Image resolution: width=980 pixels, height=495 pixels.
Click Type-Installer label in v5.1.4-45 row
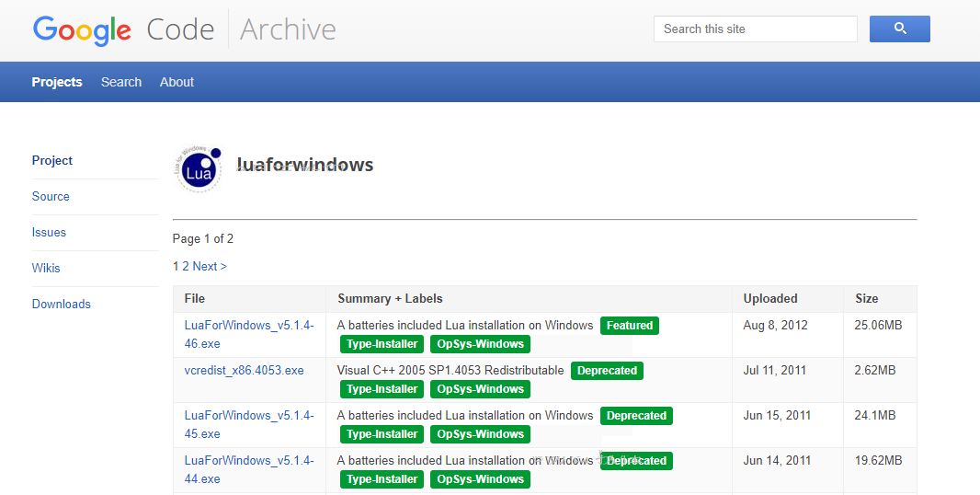pyautogui.click(x=382, y=434)
